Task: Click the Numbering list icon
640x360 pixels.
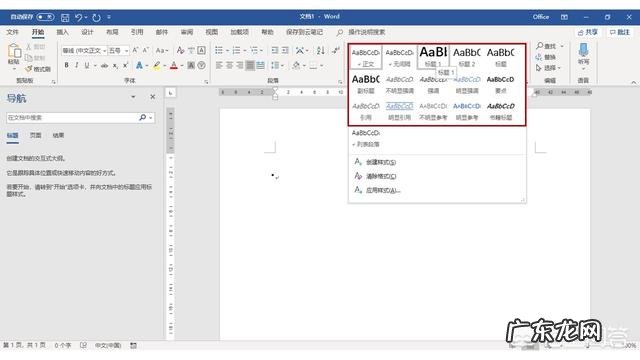Action: point(236,50)
